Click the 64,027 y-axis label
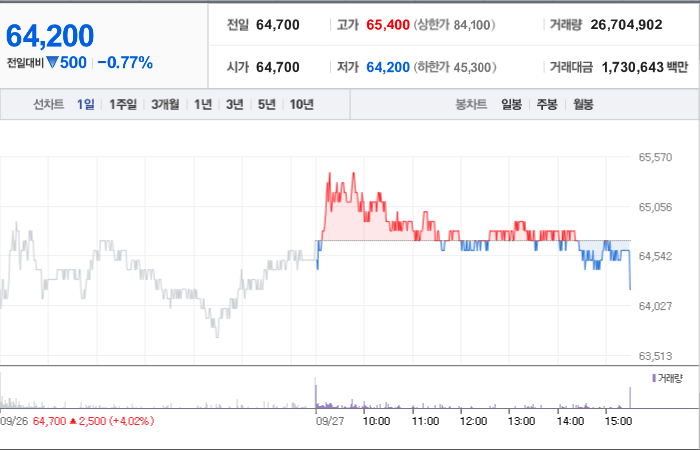 (655, 306)
